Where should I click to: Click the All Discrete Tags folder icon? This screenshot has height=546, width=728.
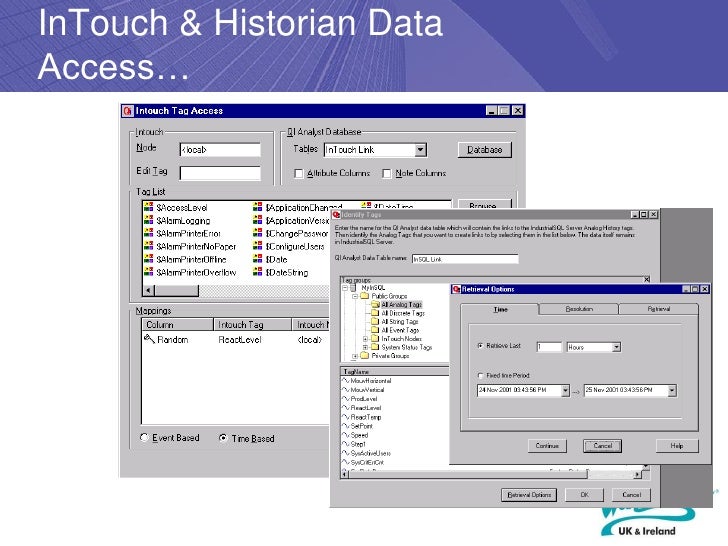pyautogui.click(x=375, y=313)
